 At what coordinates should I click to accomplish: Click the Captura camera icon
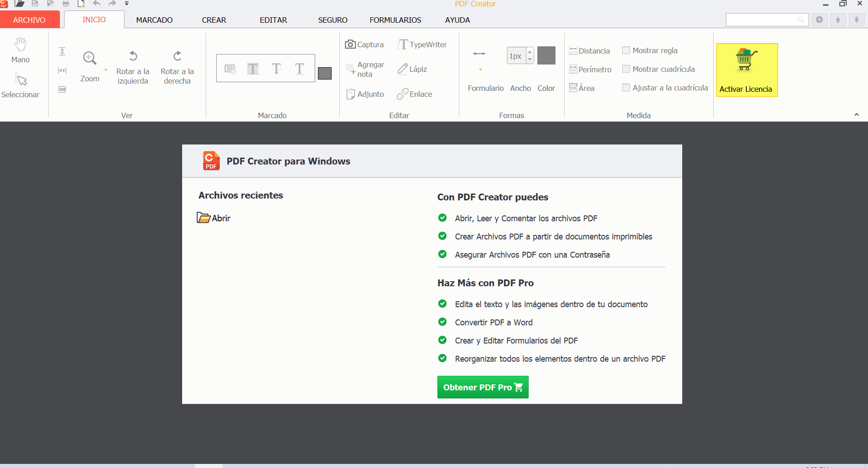350,45
